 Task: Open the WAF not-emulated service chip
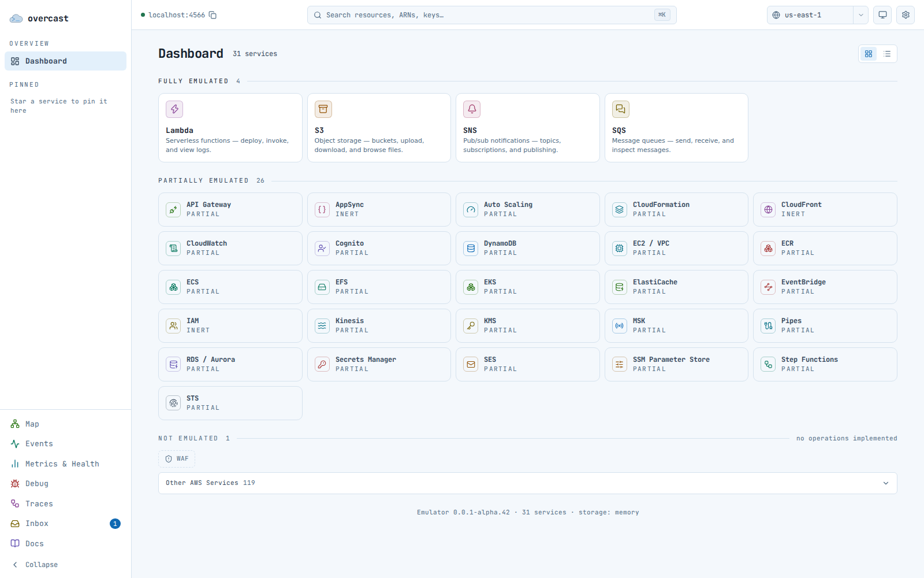pos(177,459)
